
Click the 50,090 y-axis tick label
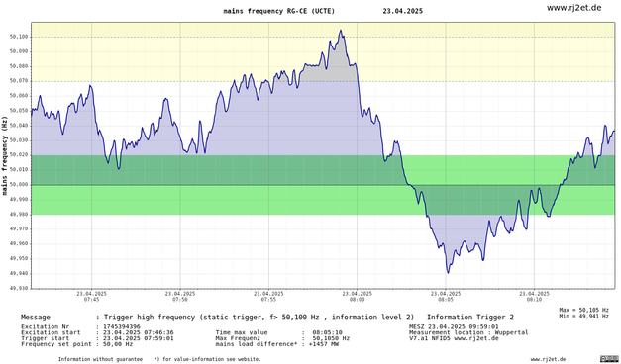[x=20, y=51]
